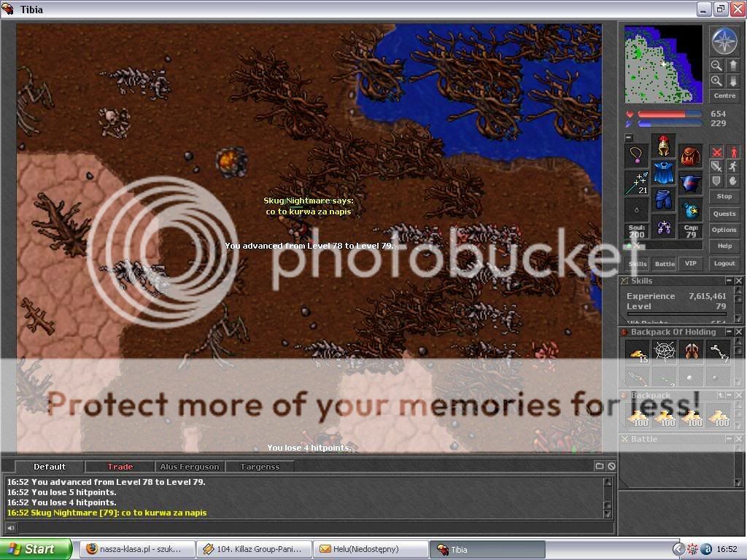Screen dimensions: 747x560
Task: Click the blue shield equipment slot
Action: pyautogui.click(x=690, y=183)
